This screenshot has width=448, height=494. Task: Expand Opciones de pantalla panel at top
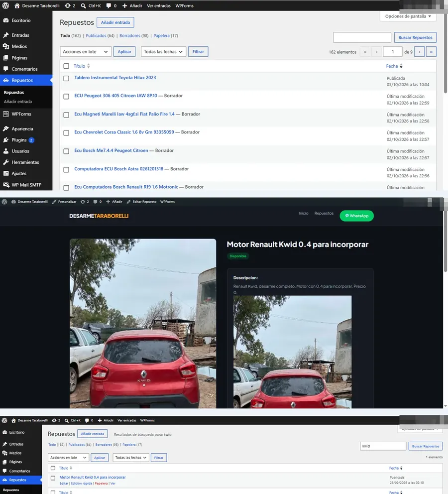(408, 16)
